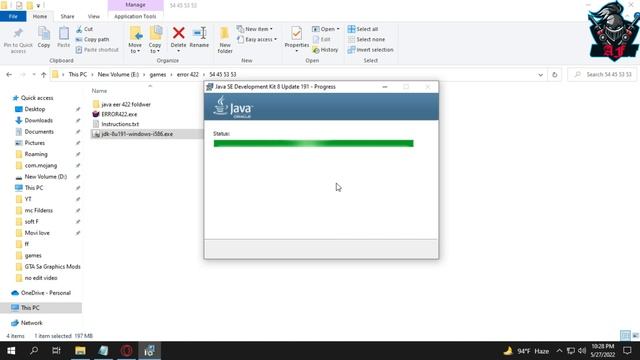Switch to the View tab

93,16
